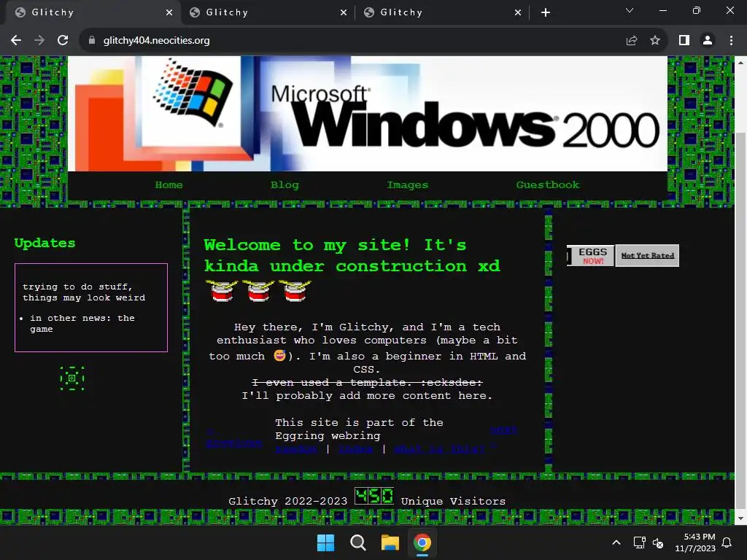
Task: Follow the webring 'what is this?' link
Action: [438, 449]
